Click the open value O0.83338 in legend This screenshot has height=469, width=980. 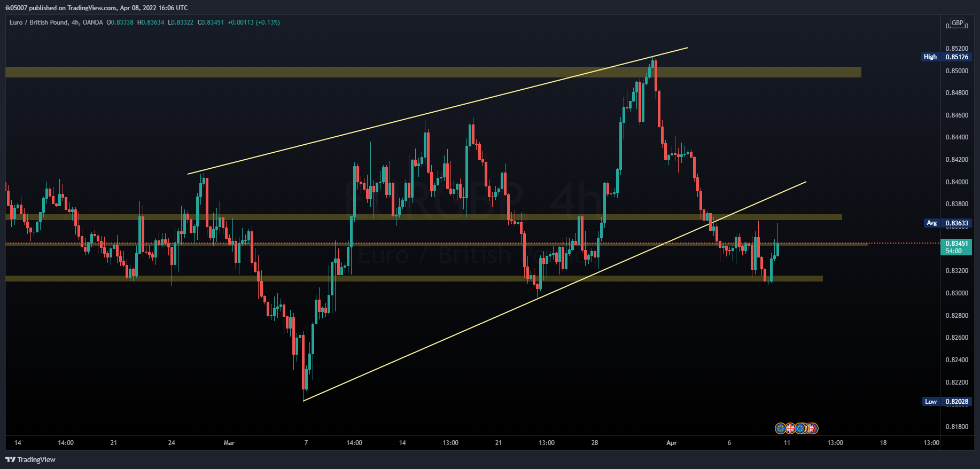pos(120,22)
